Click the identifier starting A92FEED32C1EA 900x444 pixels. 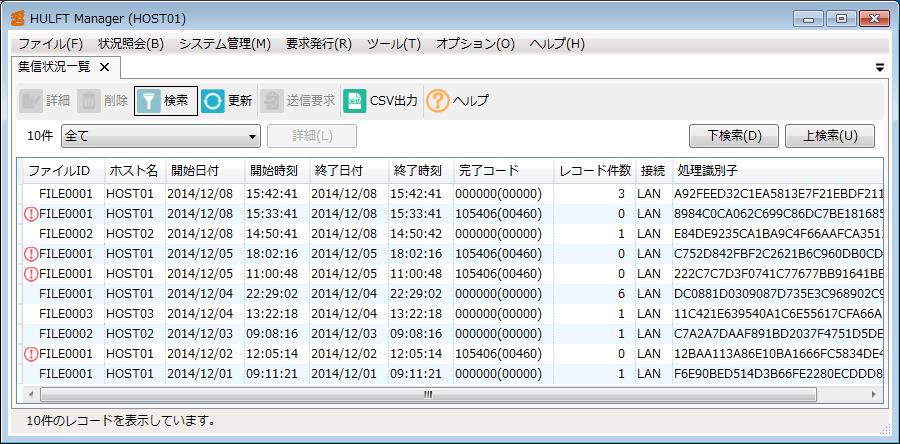point(778,194)
